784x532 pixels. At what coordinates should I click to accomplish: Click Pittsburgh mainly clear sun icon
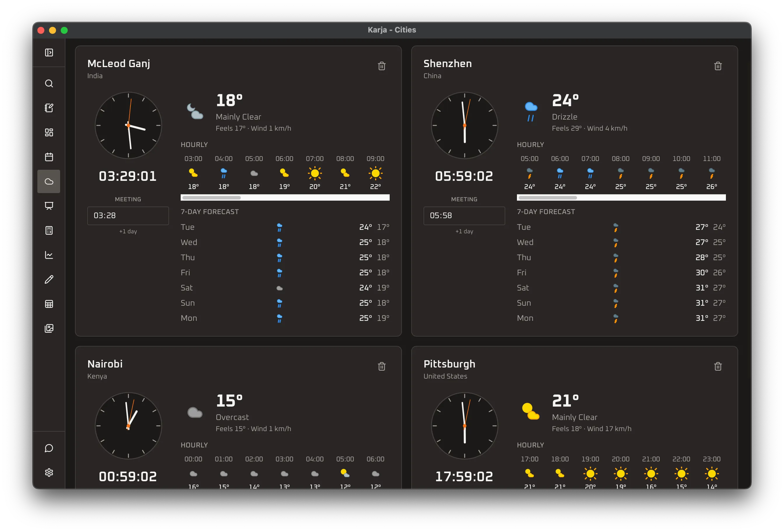click(531, 411)
